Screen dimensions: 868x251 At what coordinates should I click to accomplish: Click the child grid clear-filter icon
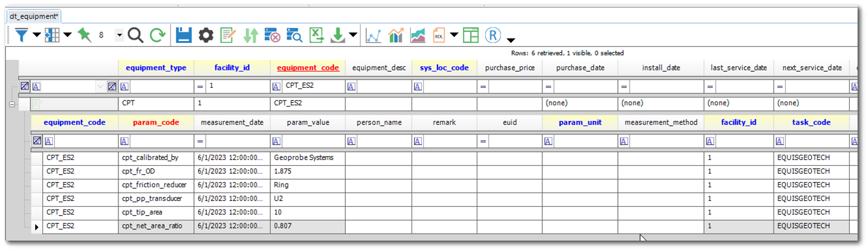pyautogui.click(x=37, y=140)
